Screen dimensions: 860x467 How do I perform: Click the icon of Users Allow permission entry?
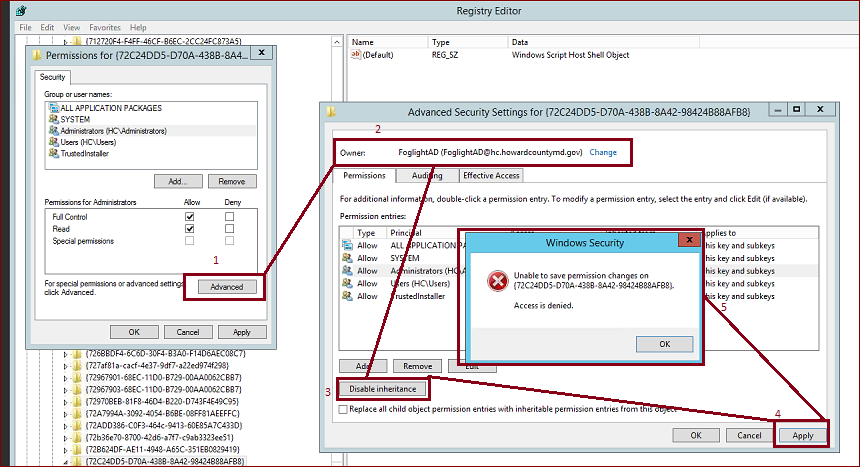coord(347,283)
